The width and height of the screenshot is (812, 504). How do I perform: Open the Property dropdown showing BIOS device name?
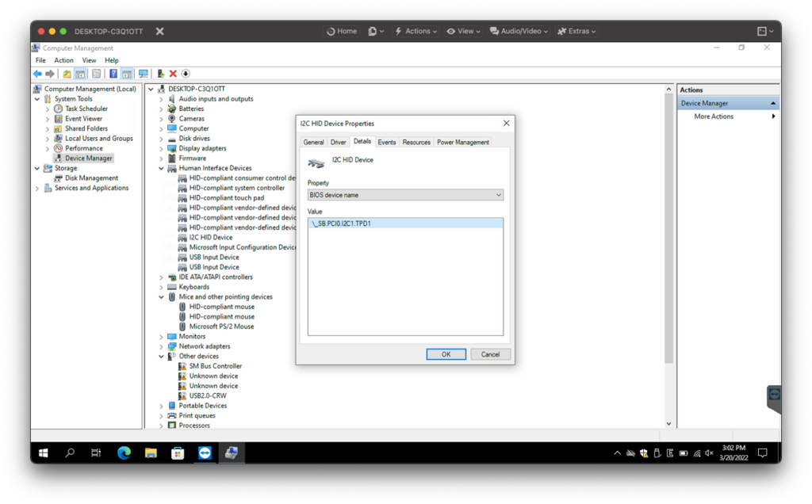(x=405, y=195)
